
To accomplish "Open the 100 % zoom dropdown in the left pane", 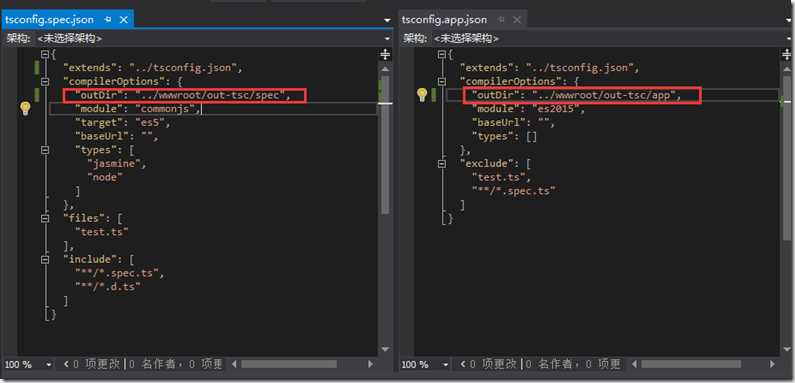I will click(49, 364).
